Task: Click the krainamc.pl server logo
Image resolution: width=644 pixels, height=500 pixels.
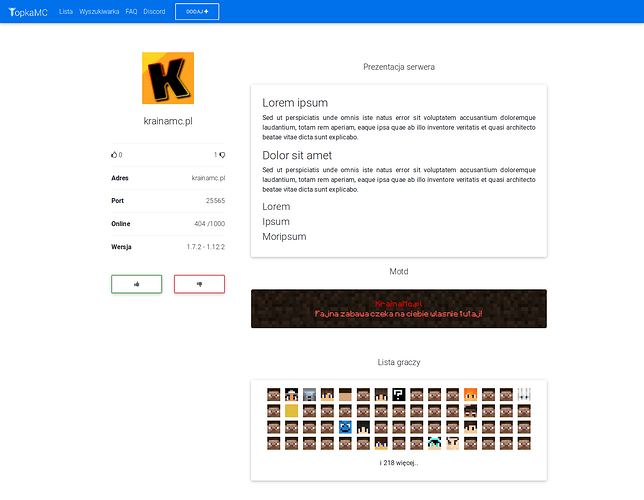Action: coord(168,78)
